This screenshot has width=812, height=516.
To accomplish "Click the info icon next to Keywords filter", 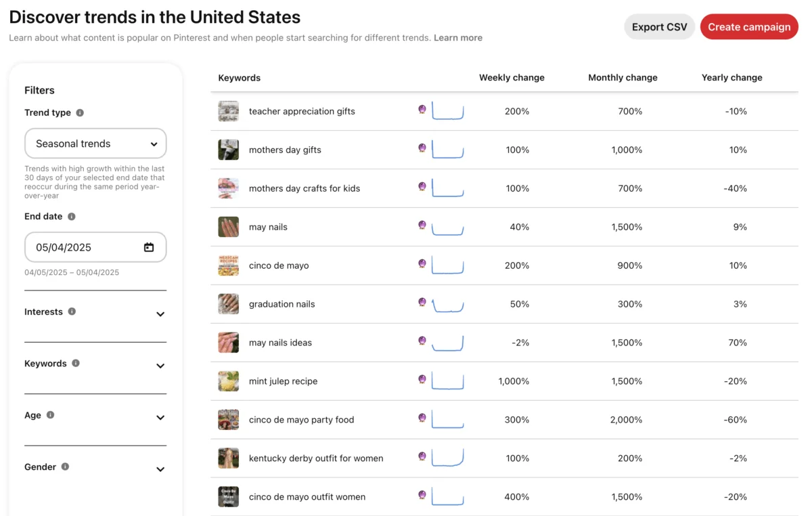I will coord(76,363).
